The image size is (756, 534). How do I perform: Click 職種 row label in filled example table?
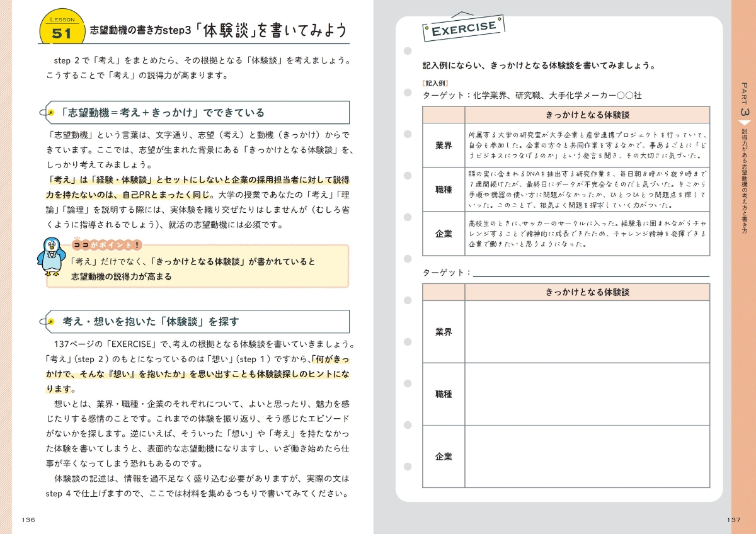444,189
